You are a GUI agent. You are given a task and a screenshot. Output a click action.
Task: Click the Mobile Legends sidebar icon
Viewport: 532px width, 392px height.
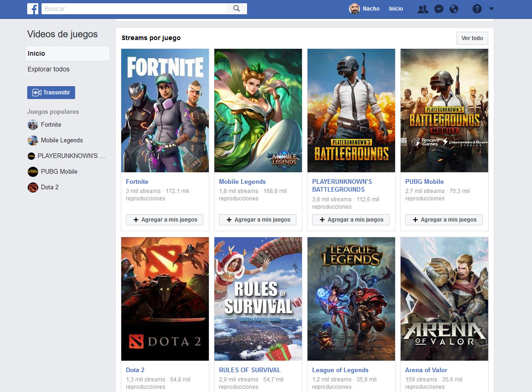[33, 140]
